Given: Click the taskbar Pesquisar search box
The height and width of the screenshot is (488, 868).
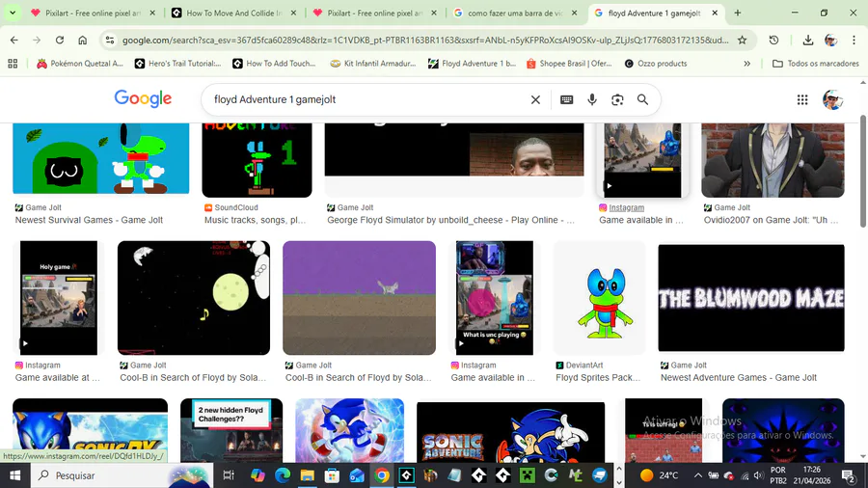Looking at the screenshot, I should pos(122,475).
